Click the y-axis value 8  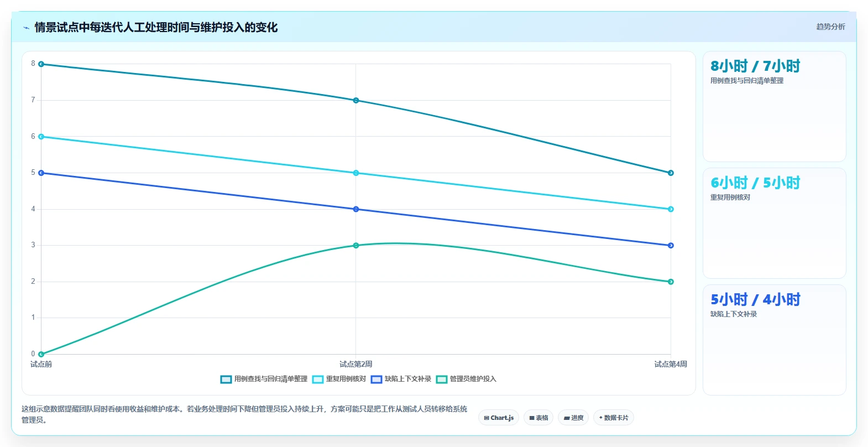click(x=33, y=64)
